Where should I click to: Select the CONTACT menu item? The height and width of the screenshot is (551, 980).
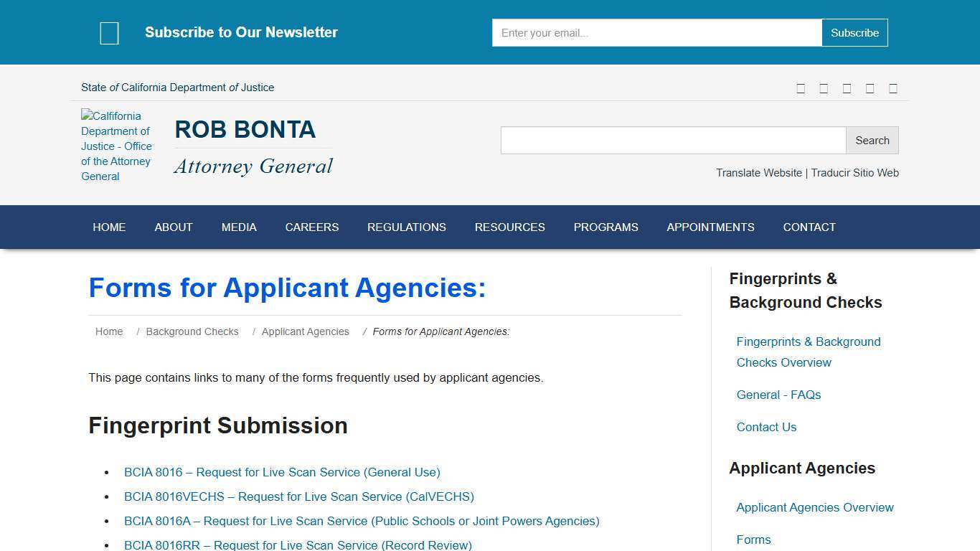point(809,227)
